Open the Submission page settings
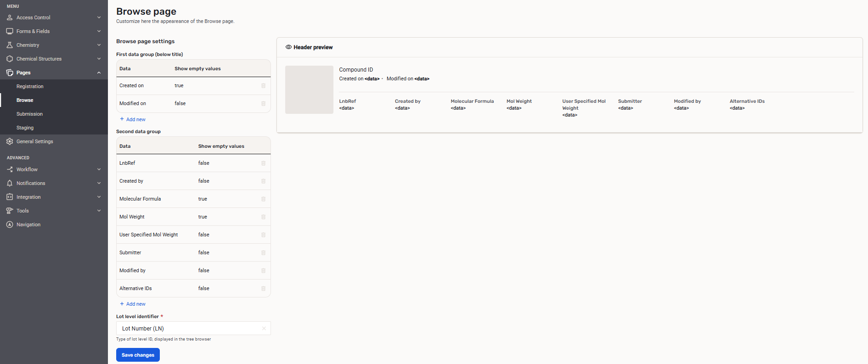Viewport: 868px width, 364px height. point(29,114)
